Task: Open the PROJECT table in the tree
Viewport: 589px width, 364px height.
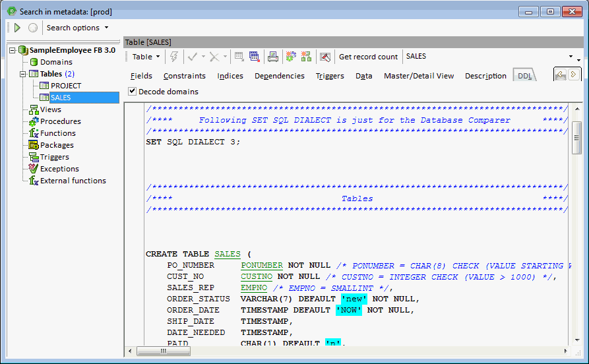Action: [66, 86]
